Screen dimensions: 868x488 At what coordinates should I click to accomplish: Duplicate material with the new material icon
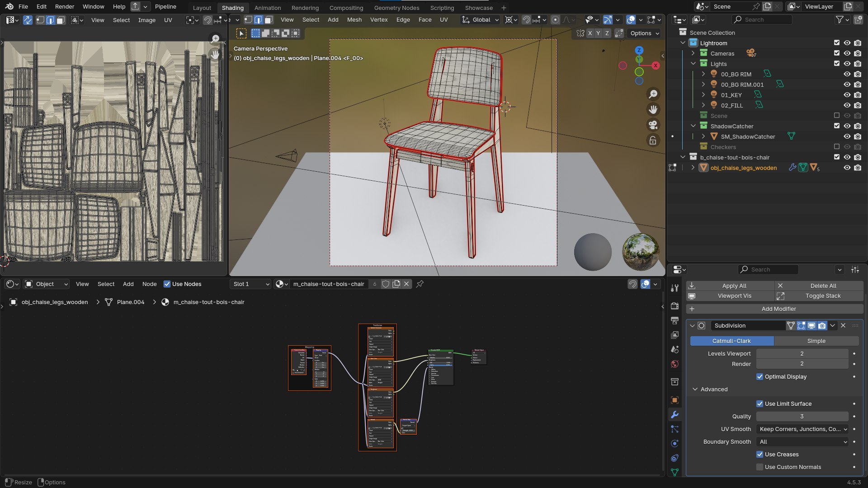point(396,284)
